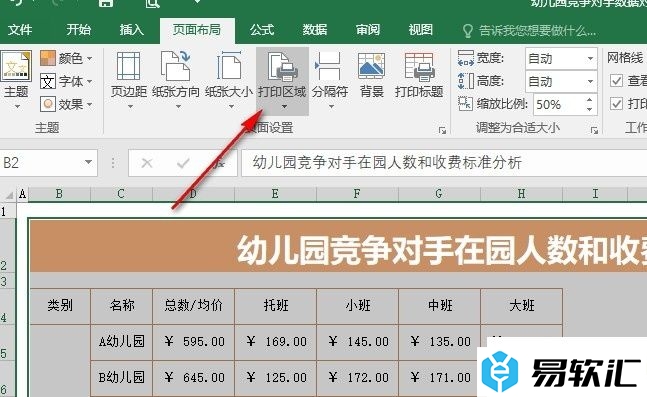Click the ¥ 595.00 cell
647x397 pixels.
(194, 342)
